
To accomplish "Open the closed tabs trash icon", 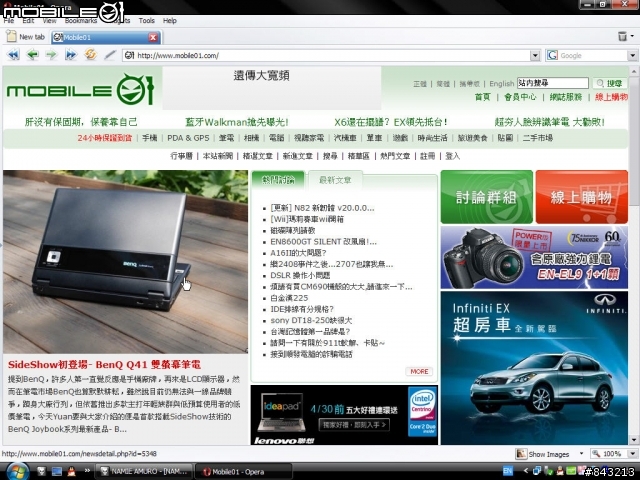I will [622, 36].
